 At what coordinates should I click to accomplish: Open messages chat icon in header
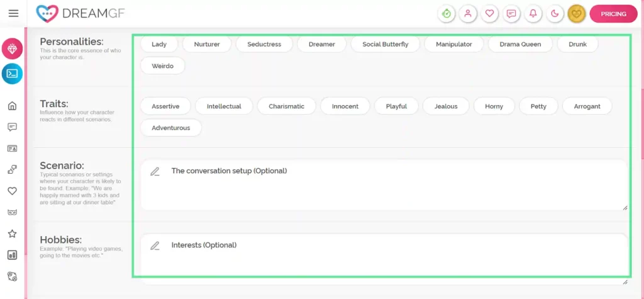(511, 13)
